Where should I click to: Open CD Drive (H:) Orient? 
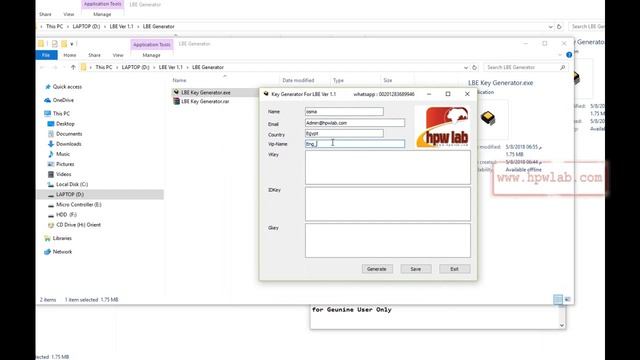tap(78, 225)
